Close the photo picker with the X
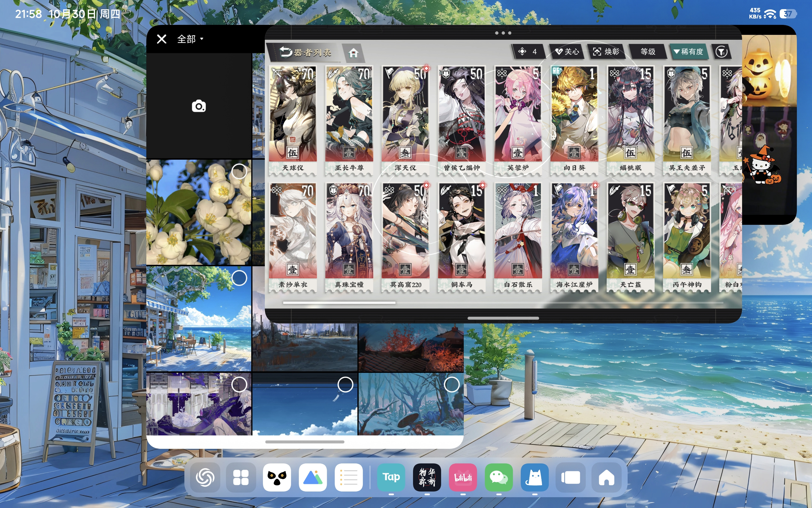 click(x=161, y=39)
